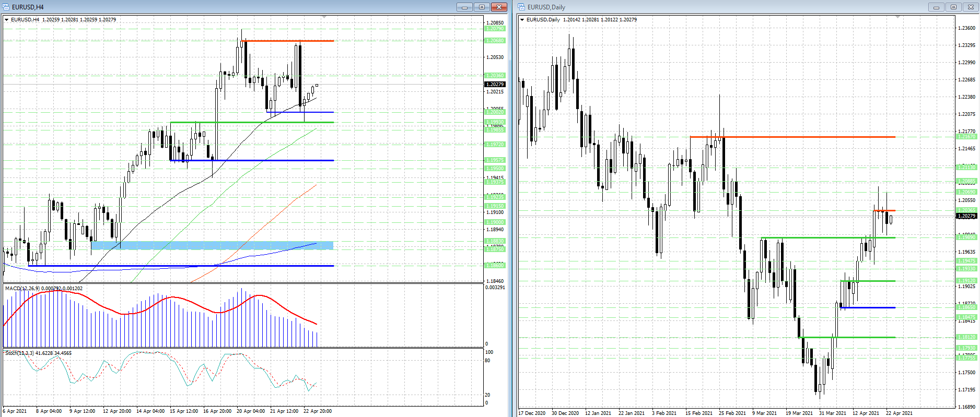The width and height of the screenshot is (980, 417).
Task: Click the Stochastic 20 level label
Action: [488, 395]
